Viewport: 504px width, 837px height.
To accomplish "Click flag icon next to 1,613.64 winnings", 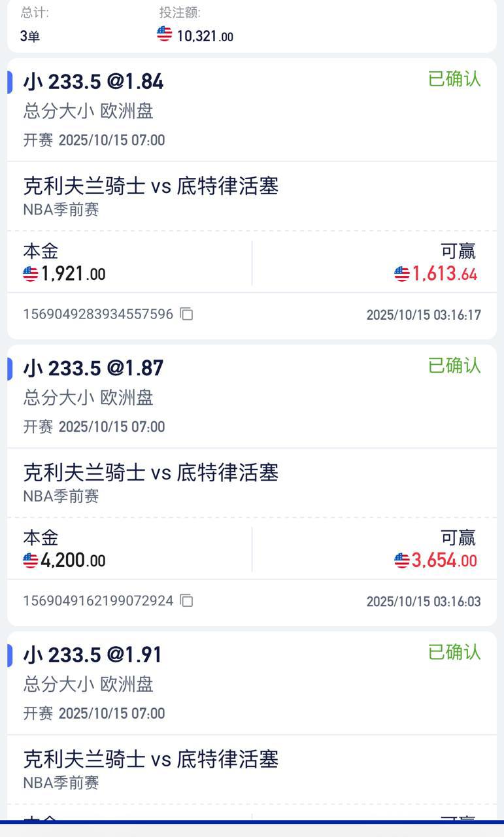I will (402, 273).
